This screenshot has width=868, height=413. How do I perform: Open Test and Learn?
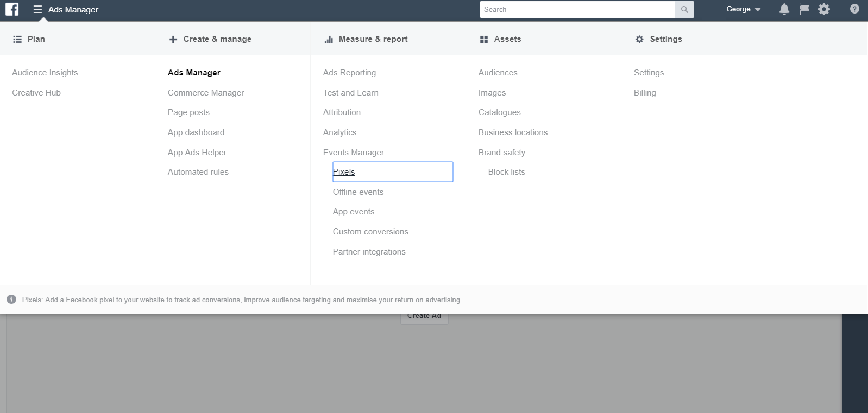click(x=351, y=93)
